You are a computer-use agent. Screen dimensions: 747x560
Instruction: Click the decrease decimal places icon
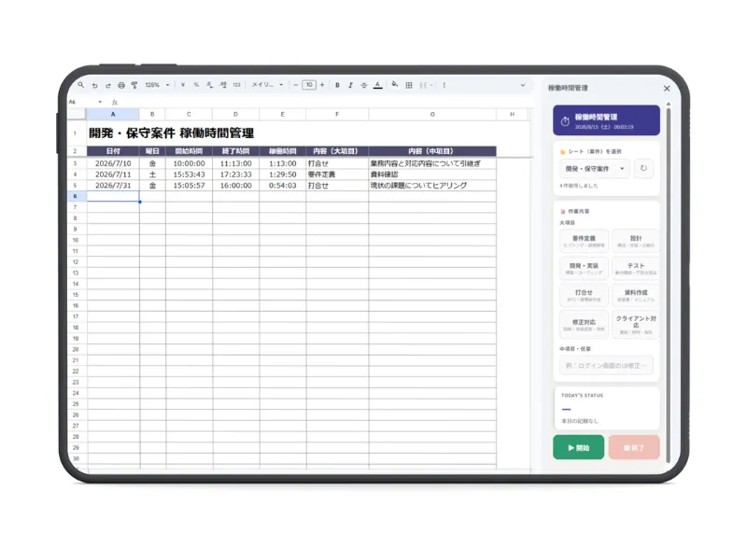pos(209,85)
